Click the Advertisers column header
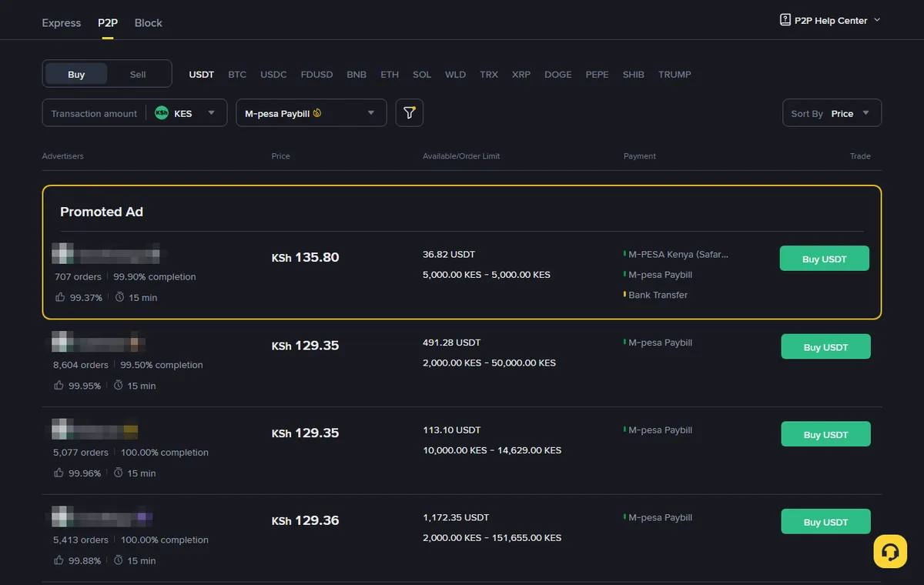924x585 pixels. [x=63, y=156]
